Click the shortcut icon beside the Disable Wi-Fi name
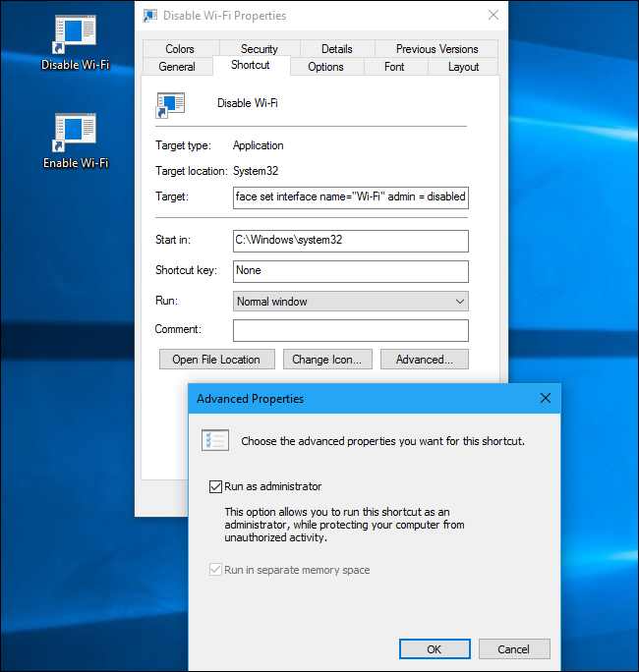639x672 pixels. pyautogui.click(x=170, y=105)
